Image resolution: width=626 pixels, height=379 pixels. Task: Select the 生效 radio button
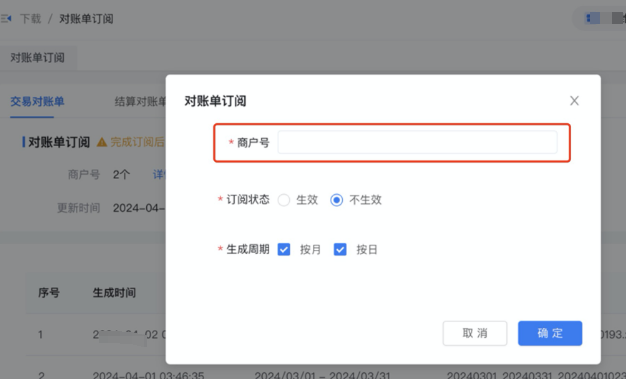[x=284, y=200]
